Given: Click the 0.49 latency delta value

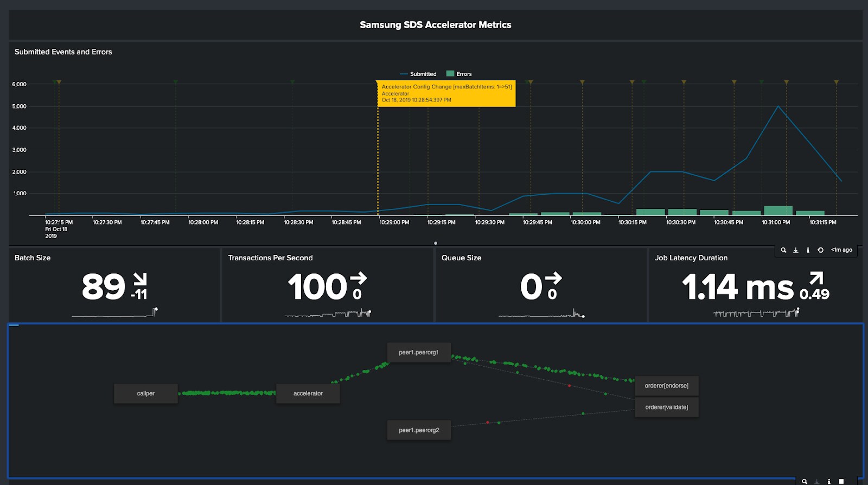Looking at the screenshot, I should coord(814,294).
